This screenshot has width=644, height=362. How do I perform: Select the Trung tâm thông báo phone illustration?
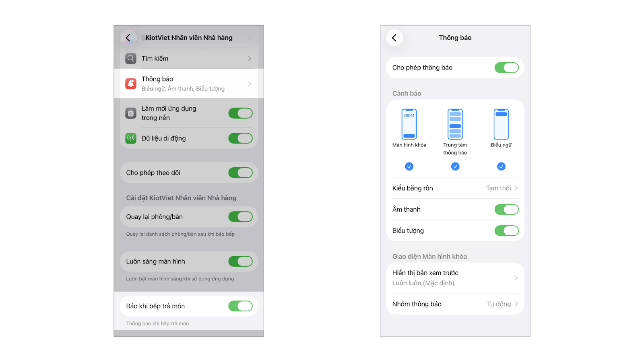pos(455,124)
